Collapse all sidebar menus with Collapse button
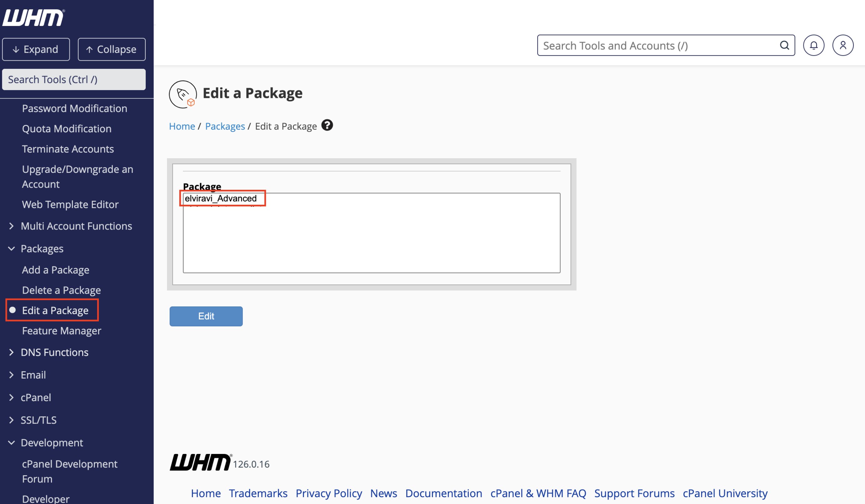The height and width of the screenshot is (504, 865). [x=112, y=49]
